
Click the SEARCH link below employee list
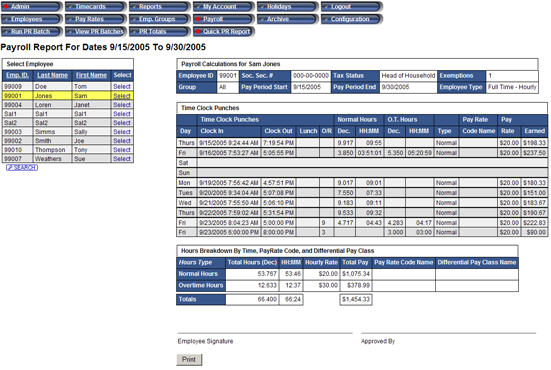tap(22, 168)
